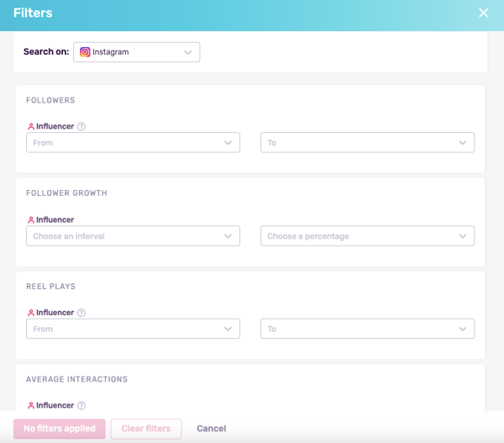Image resolution: width=504 pixels, height=443 pixels.
Task: Open the Search on platform dropdown
Action: 137,52
